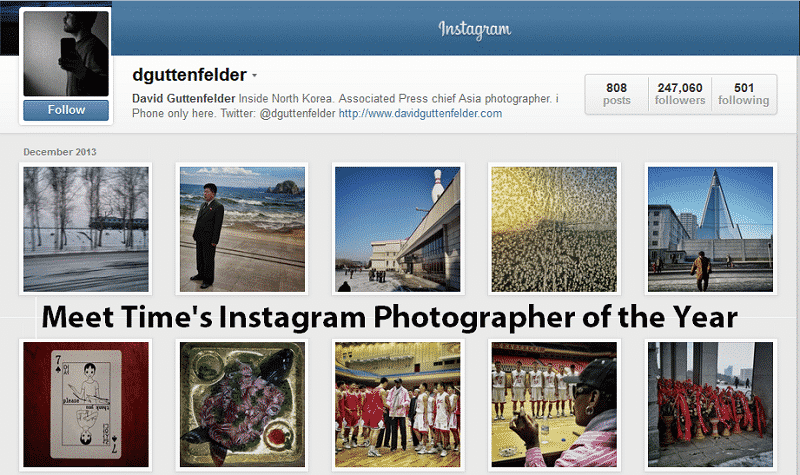800x475 pixels.
Task: Open the pyramid-shaped Ryugyong hotel photo
Action: click(710, 229)
